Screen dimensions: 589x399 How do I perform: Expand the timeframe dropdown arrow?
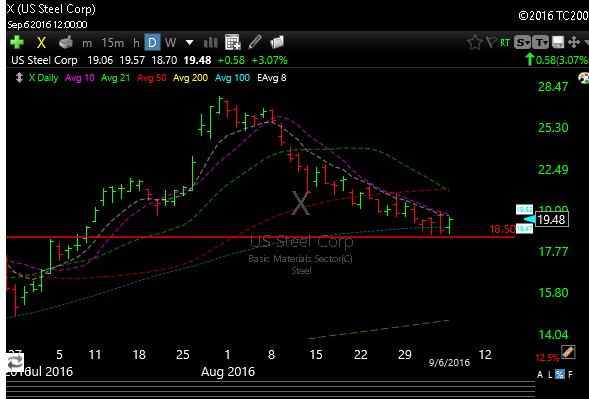190,42
